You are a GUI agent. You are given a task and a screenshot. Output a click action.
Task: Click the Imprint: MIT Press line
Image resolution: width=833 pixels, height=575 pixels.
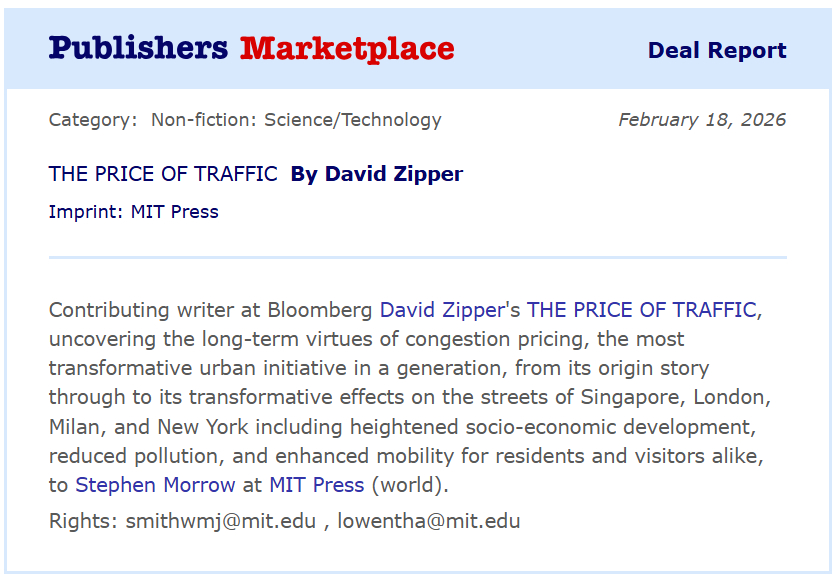tap(133, 212)
